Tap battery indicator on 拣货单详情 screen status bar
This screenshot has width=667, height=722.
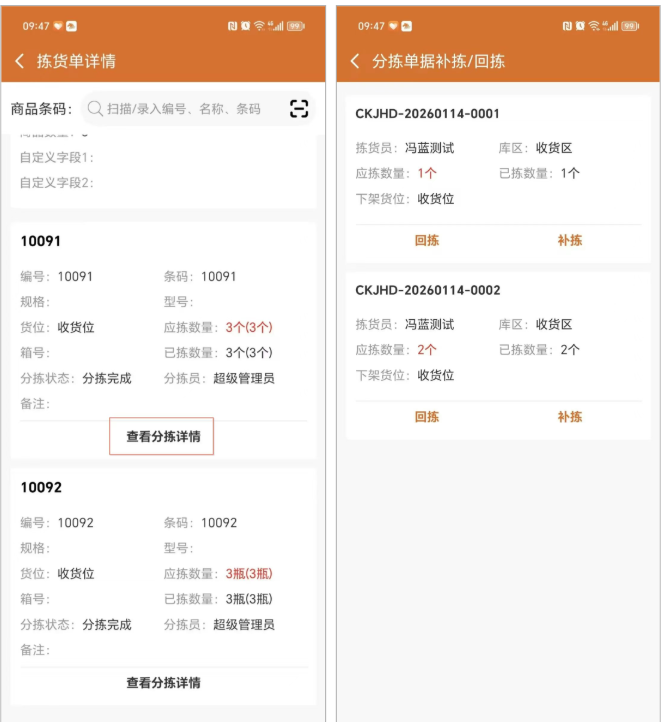[296, 26]
